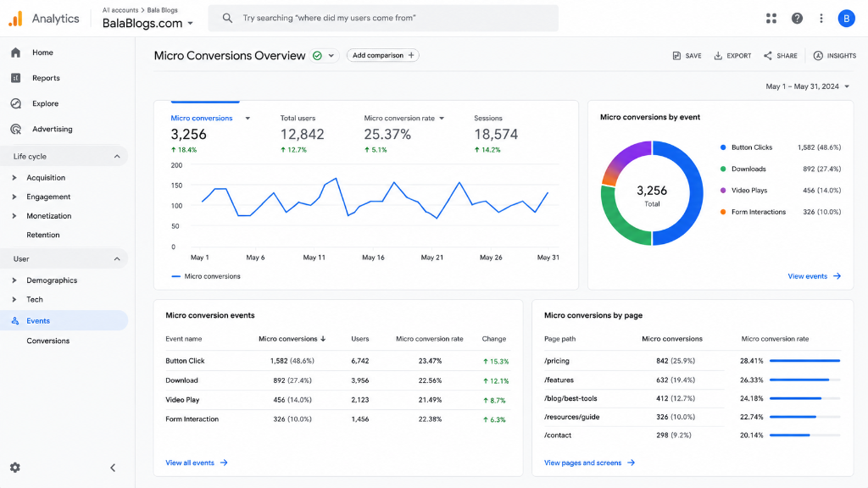The image size is (868, 488).
Task: Expand the Engagement tree item
Action: coord(14,197)
